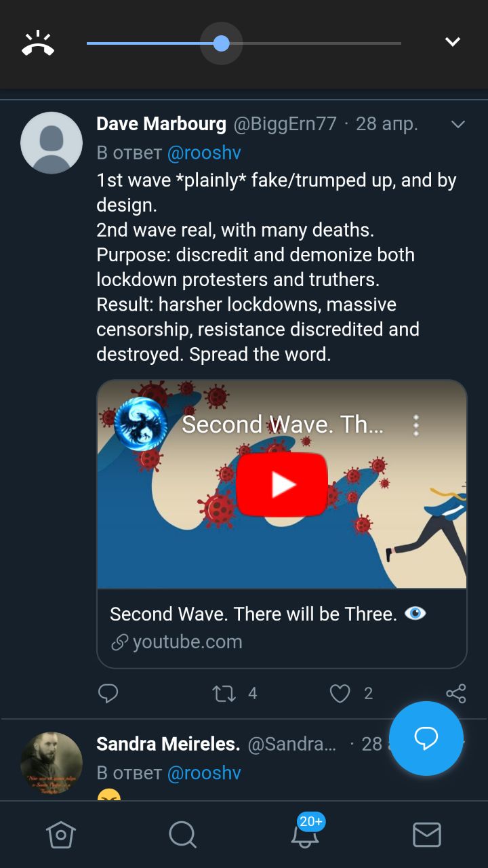Viewport: 488px width, 868px height.
Task: Go to Home tab
Action: [x=60, y=835]
